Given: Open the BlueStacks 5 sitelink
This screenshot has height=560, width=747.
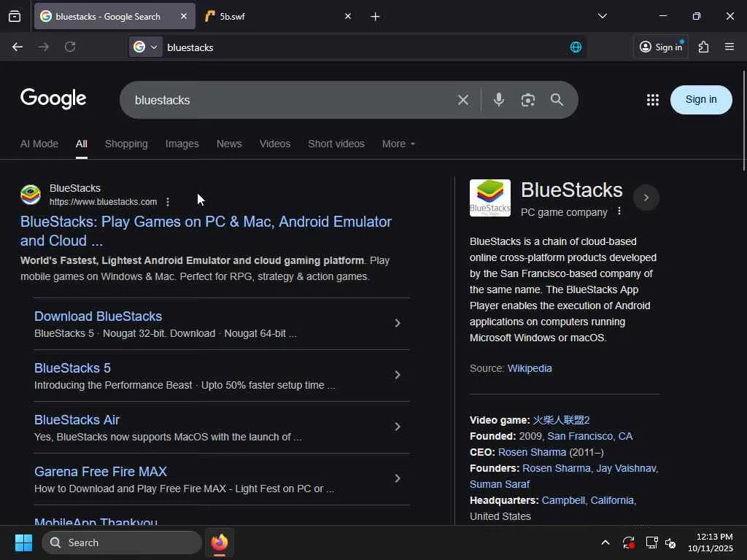Looking at the screenshot, I should [72, 368].
